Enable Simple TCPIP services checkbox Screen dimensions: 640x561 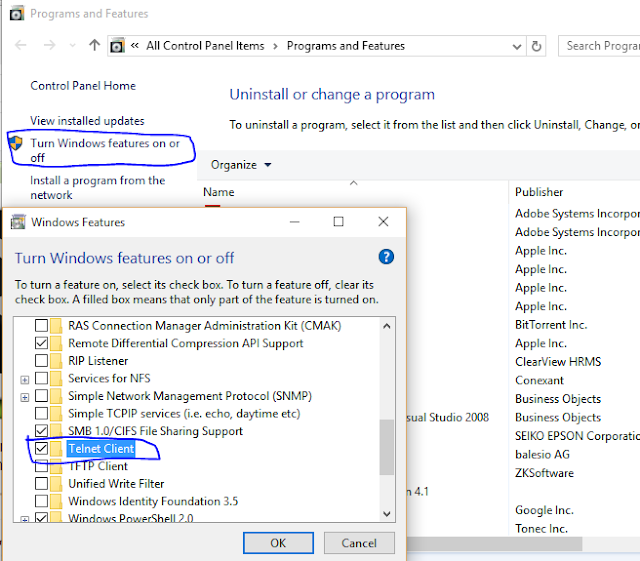pyautogui.click(x=41, y=413)
